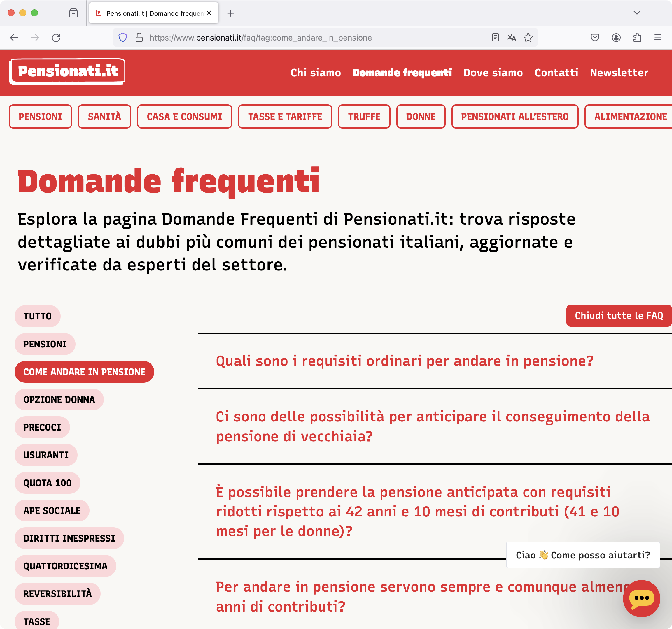Open the Pocket save icon
Viewport: 672px width, 629px height.
[595, 38]
